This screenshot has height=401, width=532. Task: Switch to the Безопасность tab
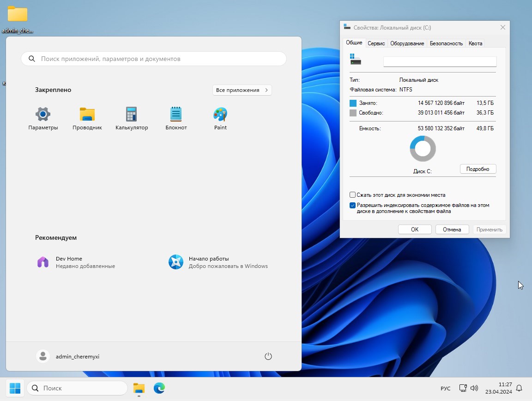coord(446,43)
